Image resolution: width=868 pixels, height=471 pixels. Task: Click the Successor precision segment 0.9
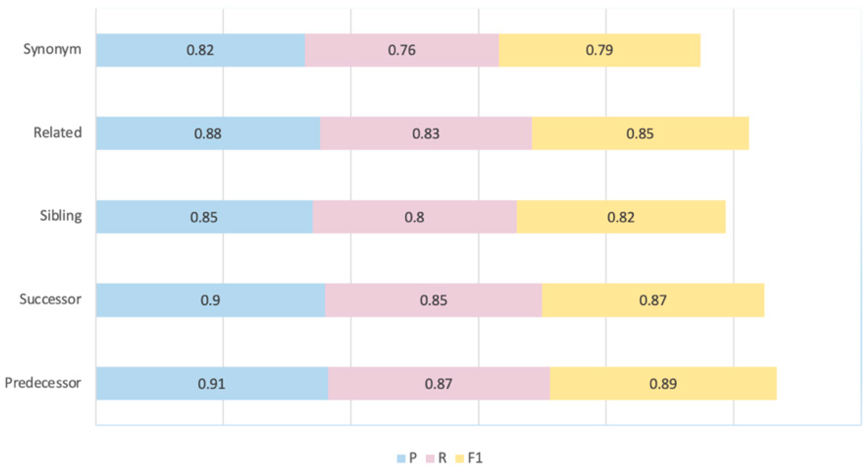point(211,300)
